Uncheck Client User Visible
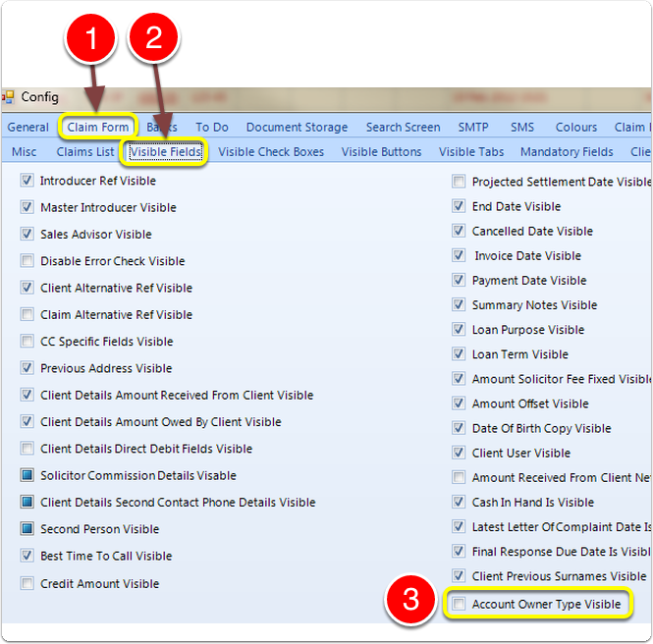This screenshot has width=653, height=644. 459,453
